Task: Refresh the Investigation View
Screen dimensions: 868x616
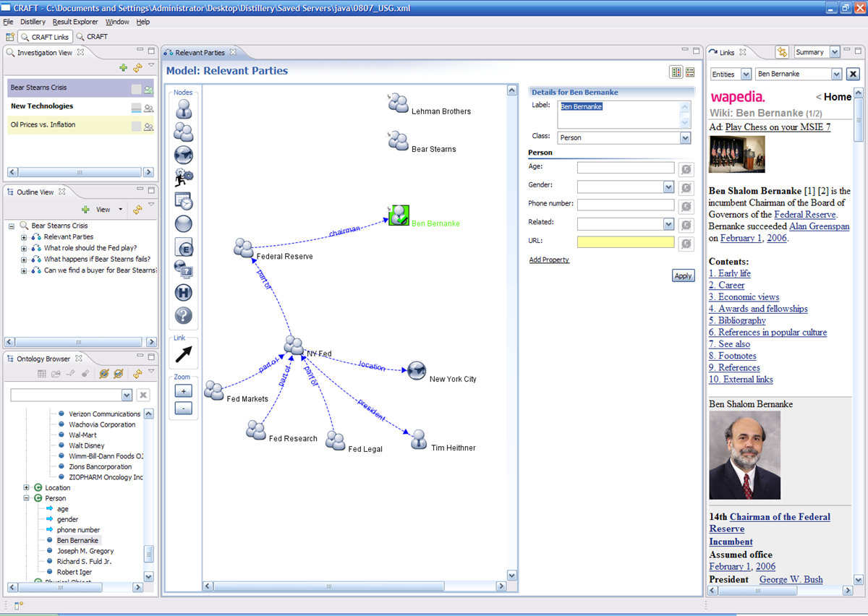Action: [x=137, y=68]
